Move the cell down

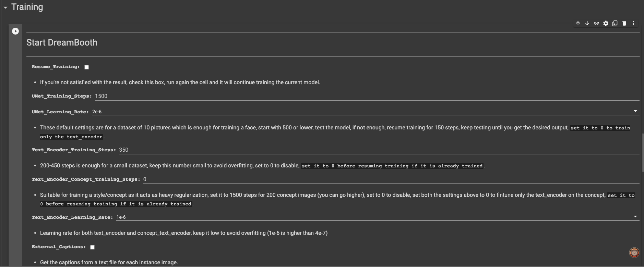pyautogui.click(x=587, y=23)
